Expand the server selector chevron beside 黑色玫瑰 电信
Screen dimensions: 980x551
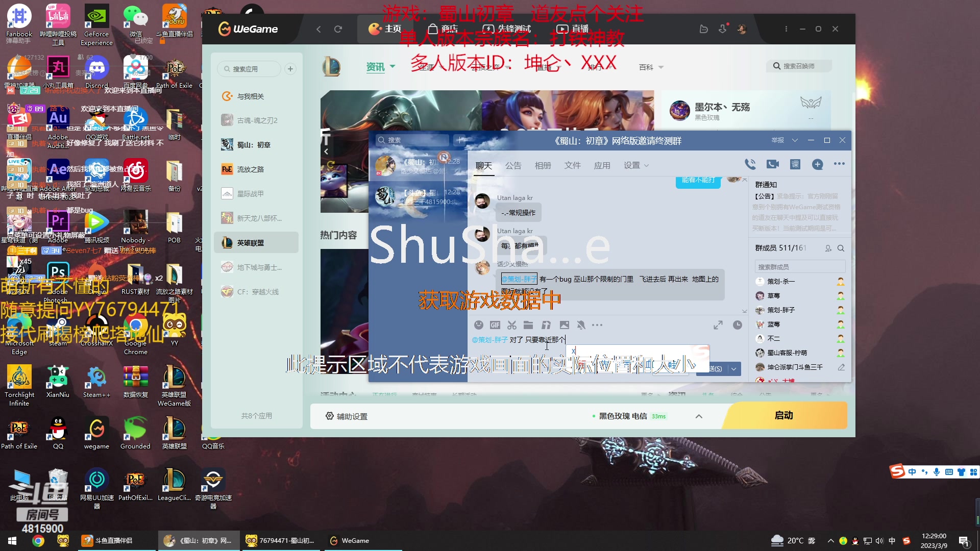click(699, 416)
